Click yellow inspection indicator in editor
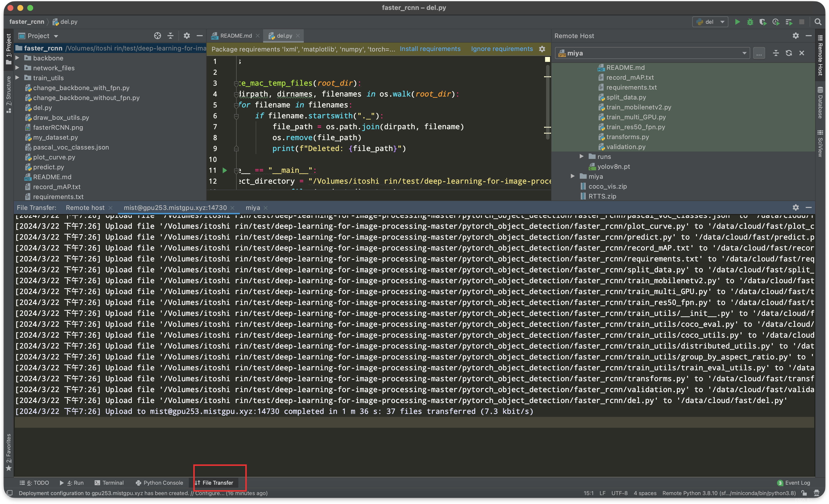This screenshot has height=504, width=829. pos(547,59)
